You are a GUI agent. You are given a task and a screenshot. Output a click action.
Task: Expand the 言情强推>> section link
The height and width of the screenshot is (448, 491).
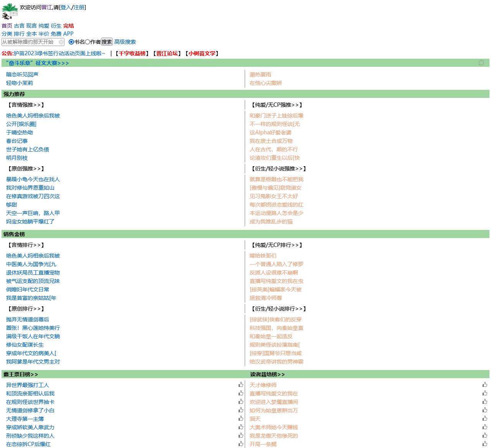(26, 105)
